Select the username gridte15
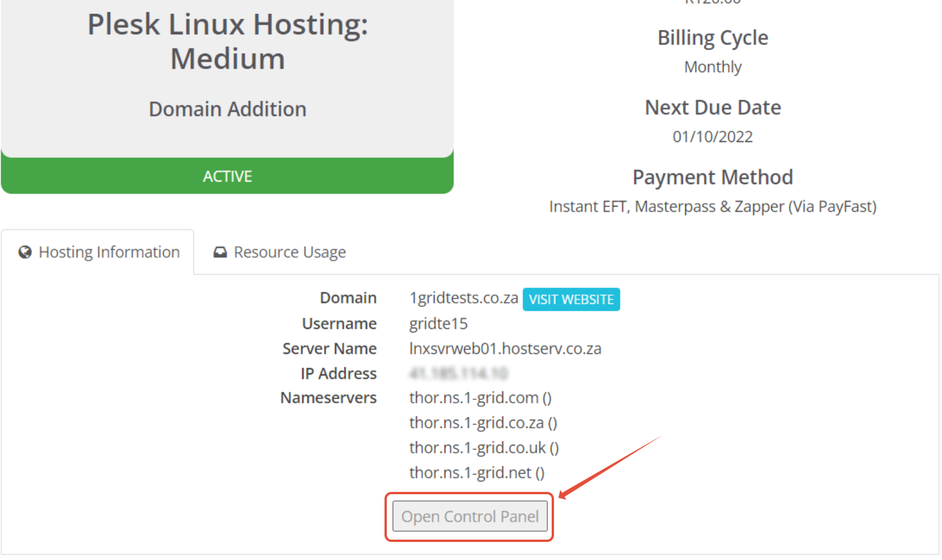The height and width of the screenshot is (560, 942). [438, 324]
